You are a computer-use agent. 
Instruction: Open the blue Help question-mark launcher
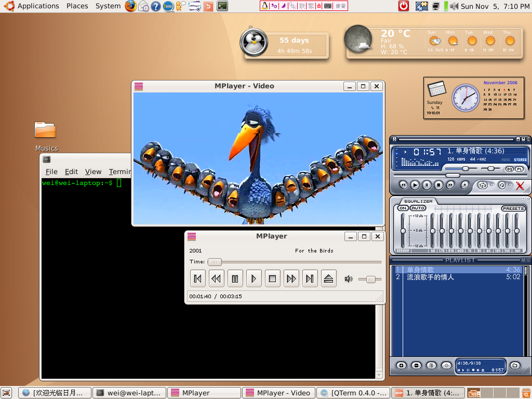point(156,6)
